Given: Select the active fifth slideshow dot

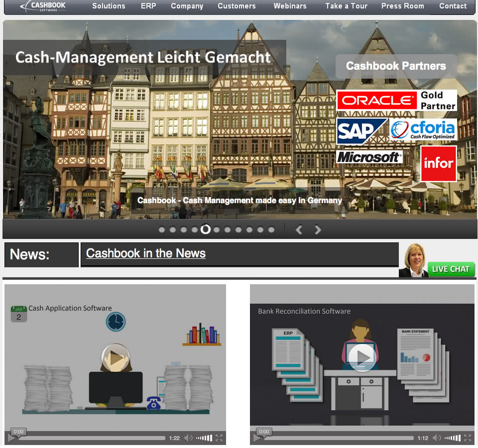Looking at the screenshot, I should (x=206, y=229).
